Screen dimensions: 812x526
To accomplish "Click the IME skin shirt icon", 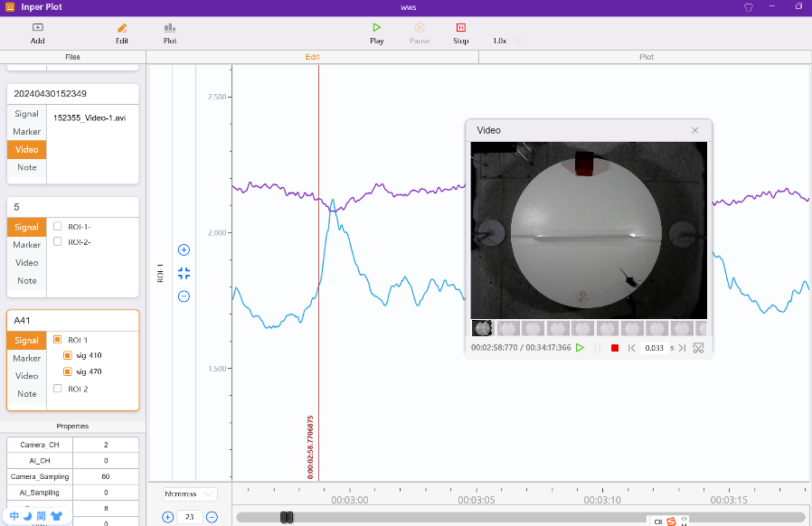I will pos(56,516).
